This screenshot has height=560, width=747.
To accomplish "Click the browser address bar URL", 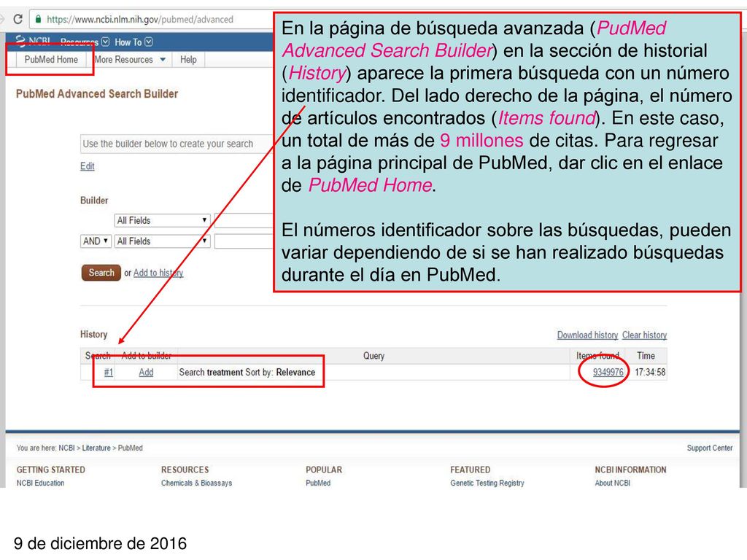I will point(139,20).
